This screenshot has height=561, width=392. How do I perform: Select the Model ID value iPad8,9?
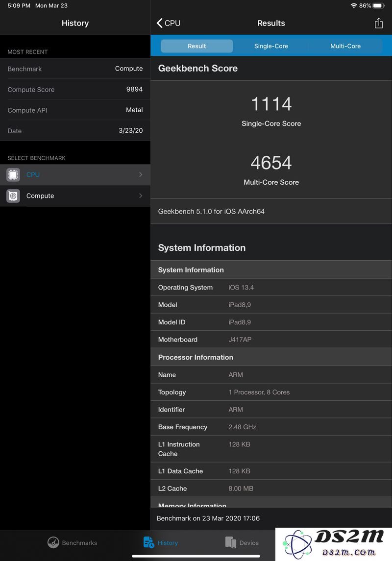tap(240, 322)
